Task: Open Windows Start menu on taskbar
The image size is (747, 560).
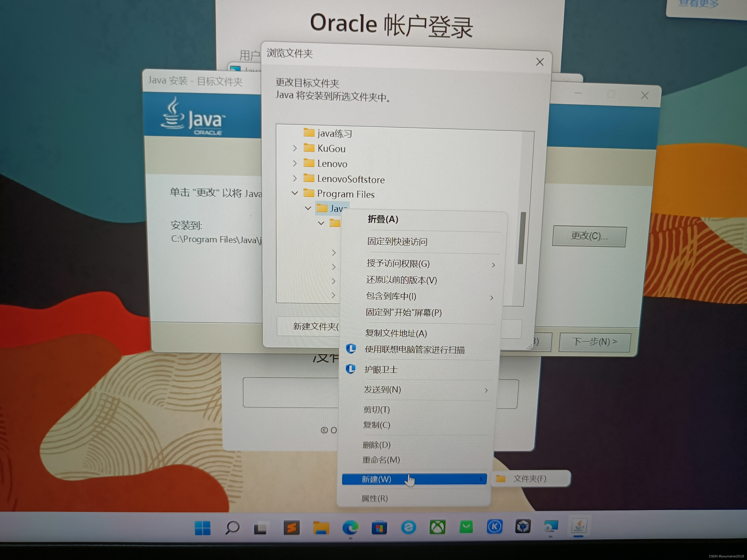Action: pos(203,528)
